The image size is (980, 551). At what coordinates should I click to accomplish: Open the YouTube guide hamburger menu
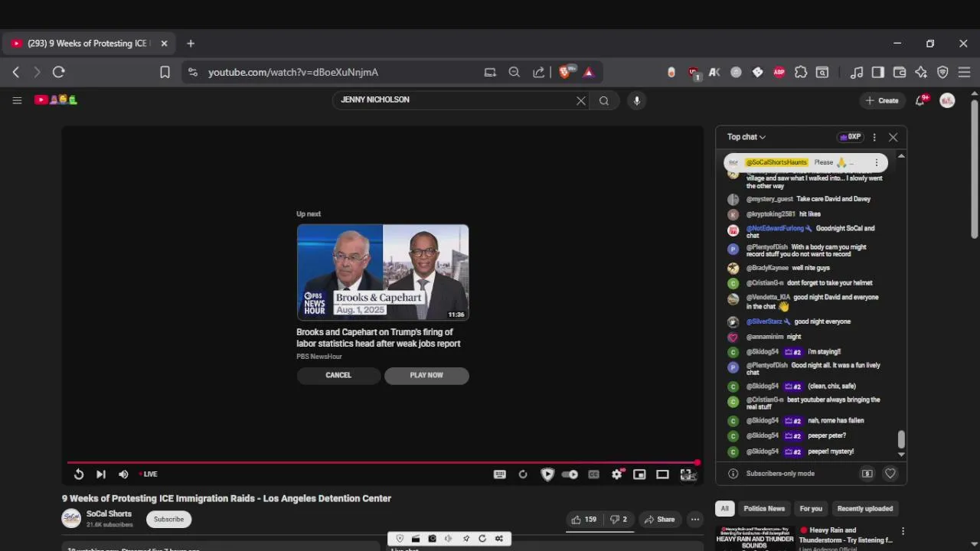coord(17,100)
